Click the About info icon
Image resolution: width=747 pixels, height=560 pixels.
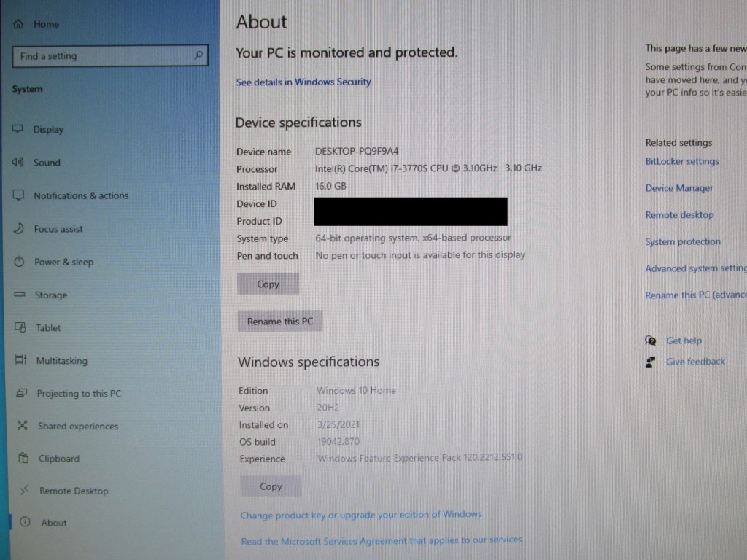pyautogui.click(x=26, y=522)
